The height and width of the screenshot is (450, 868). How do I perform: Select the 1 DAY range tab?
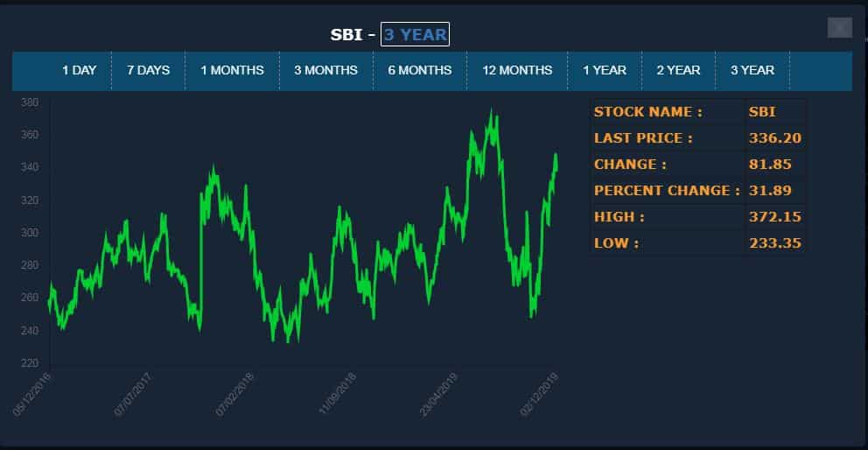pos(79,70)
